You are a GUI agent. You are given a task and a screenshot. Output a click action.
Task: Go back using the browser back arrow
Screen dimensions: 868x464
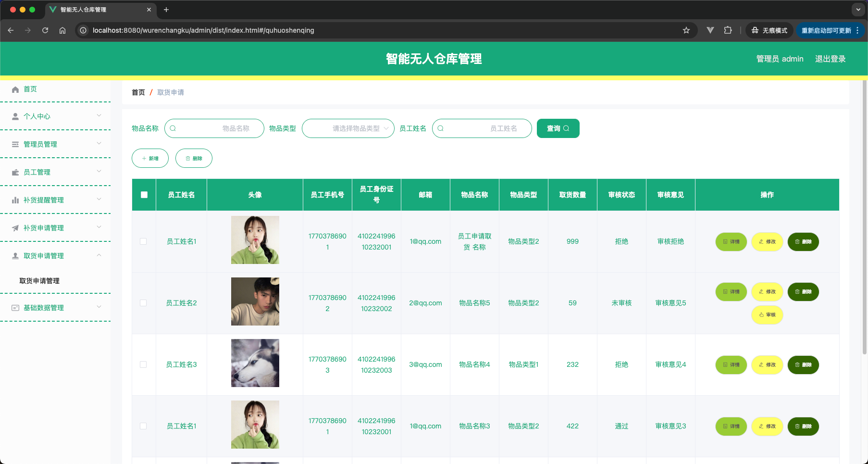[x=11, y=30]
